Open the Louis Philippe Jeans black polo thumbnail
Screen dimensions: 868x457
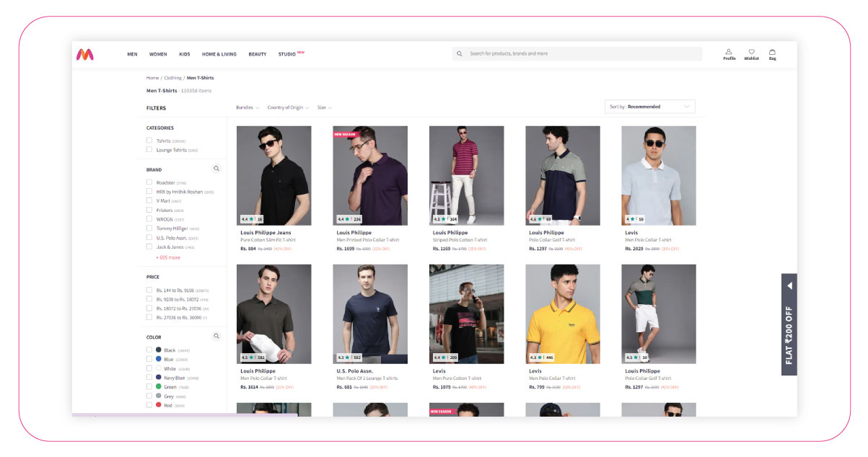pos(274,176)
